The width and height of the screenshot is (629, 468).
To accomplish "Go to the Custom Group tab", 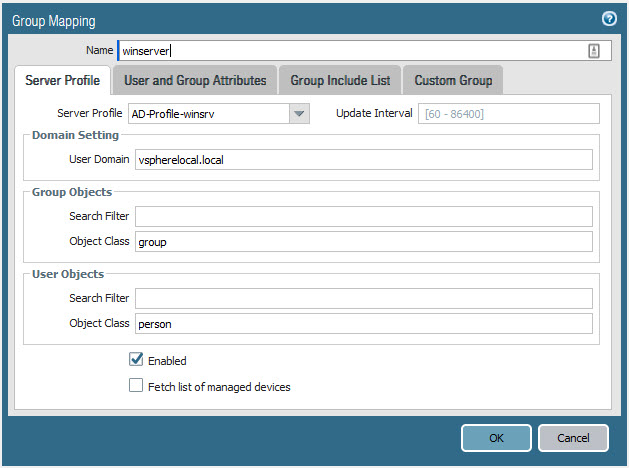I will pyautogui.click(x=453, y=81).
